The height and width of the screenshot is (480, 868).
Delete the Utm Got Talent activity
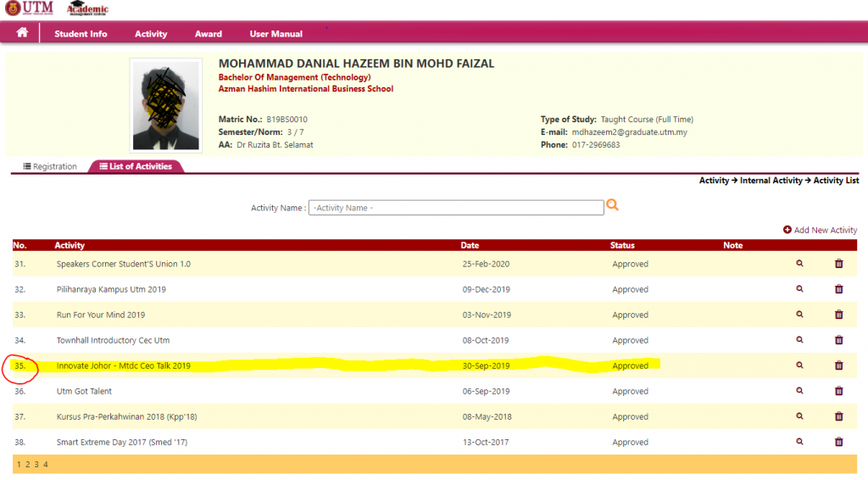838,391
